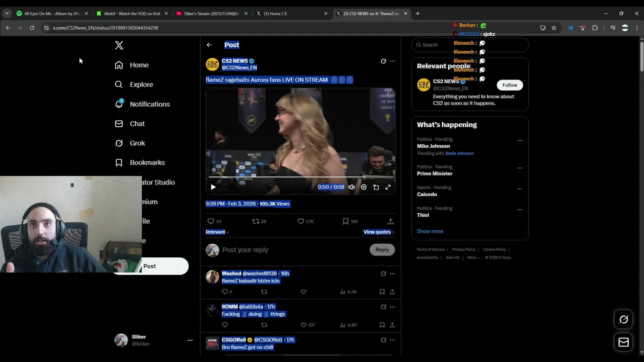This screenshot has height=362, width=644.
Task: Open Notifications in the sidebar
Action: [142, 104]
